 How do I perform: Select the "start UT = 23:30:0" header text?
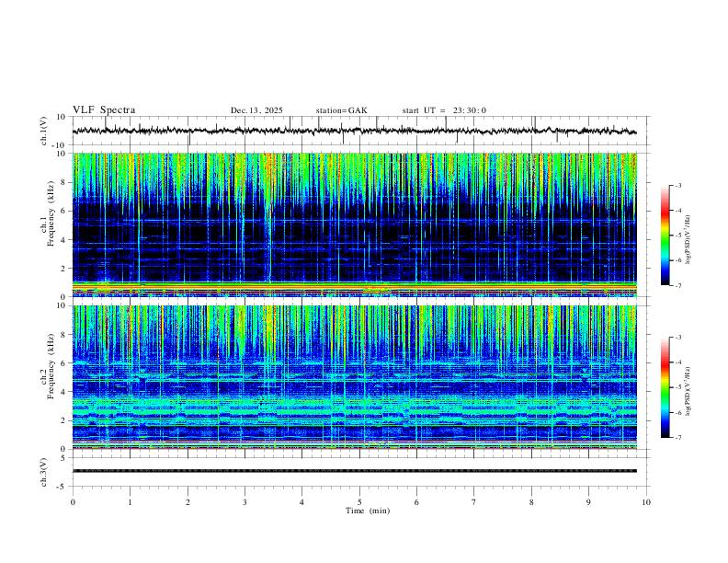[x=444, y=110]
